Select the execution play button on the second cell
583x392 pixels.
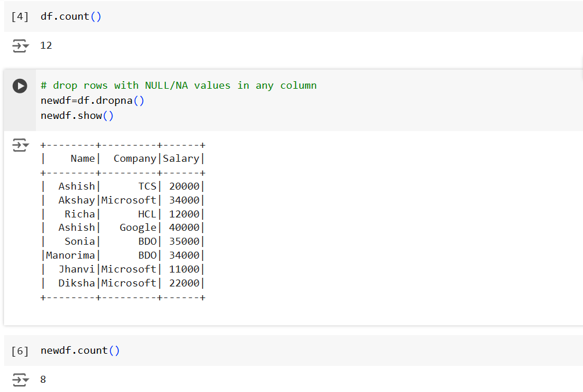[x=20, y=86]
